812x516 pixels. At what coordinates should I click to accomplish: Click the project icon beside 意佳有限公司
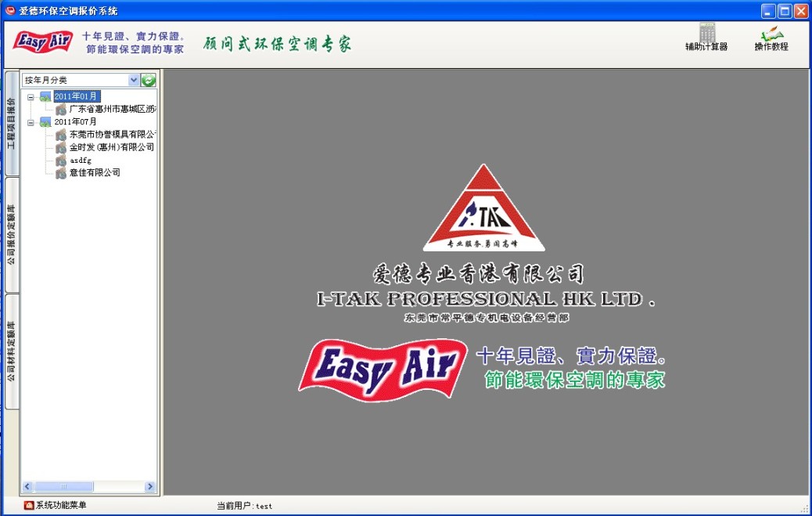tap(60, 173)
